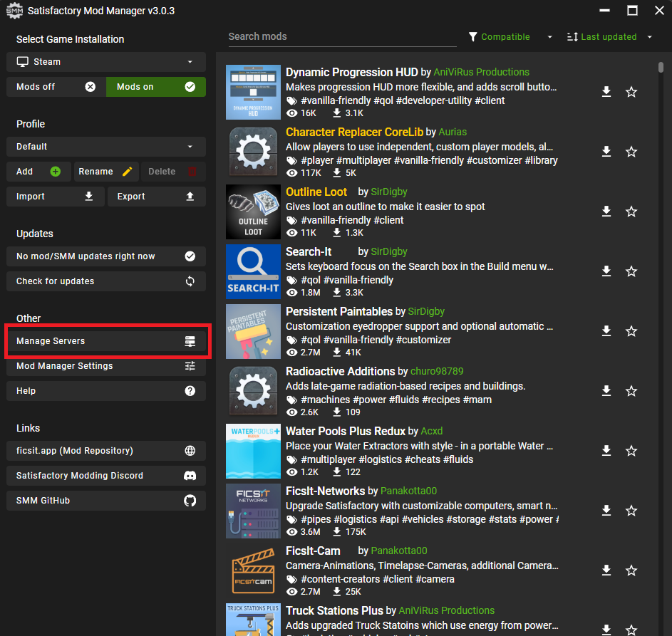Expand the Default profile dropdown

(x=106, y=147)
